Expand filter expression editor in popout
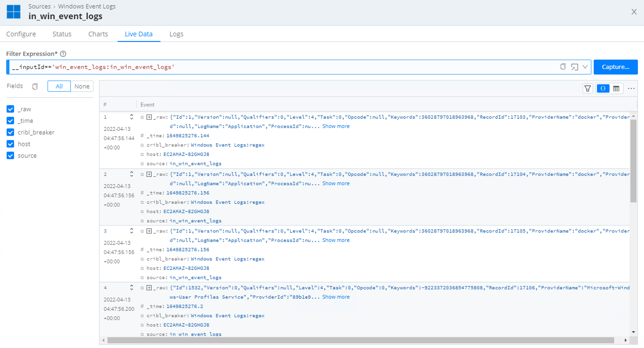Screen dimensions: 644x348 click(x=574, y=67)
